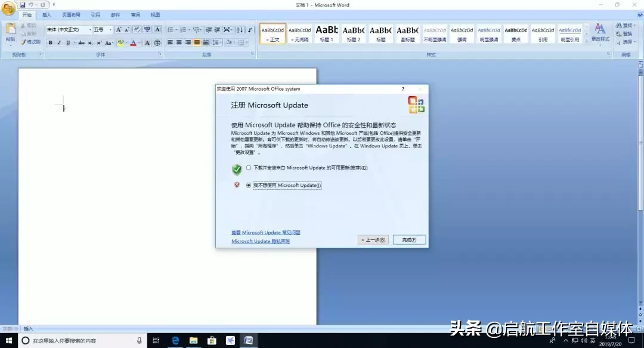Click the 完成 button to finish setup
This screenshot has height=348, width=644.
[x=410, y=239]
